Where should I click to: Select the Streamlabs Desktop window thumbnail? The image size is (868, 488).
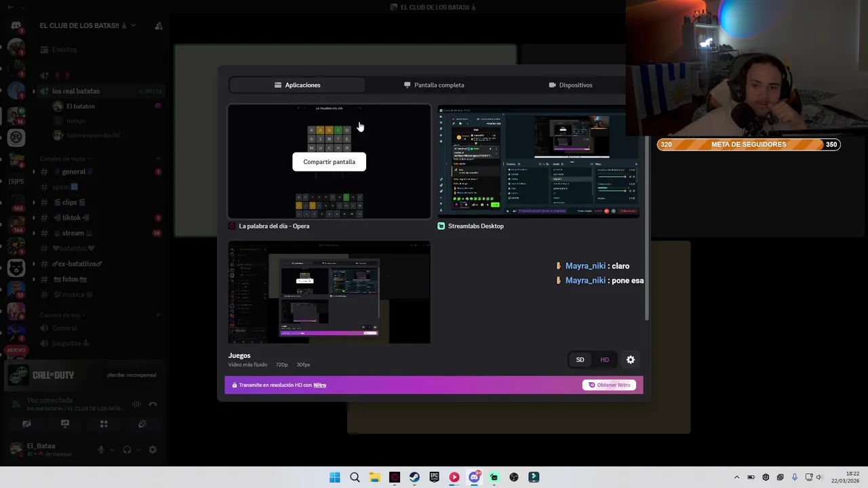tap(538, 161)
